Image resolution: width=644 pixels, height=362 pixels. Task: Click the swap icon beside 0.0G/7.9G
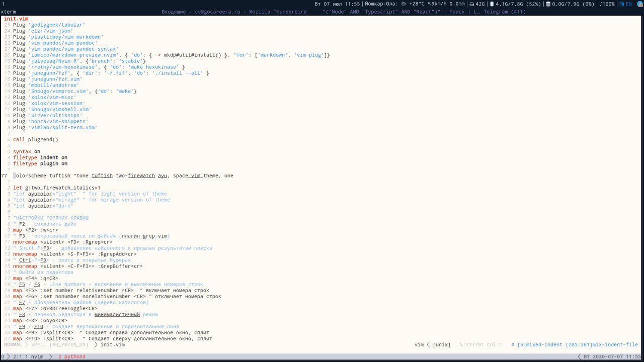point(548,4)
